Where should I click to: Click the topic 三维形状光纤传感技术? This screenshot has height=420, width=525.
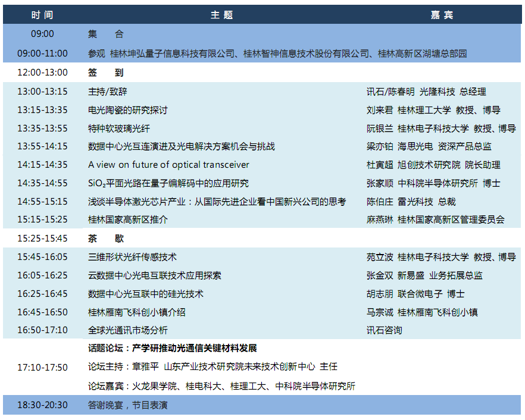132,257
